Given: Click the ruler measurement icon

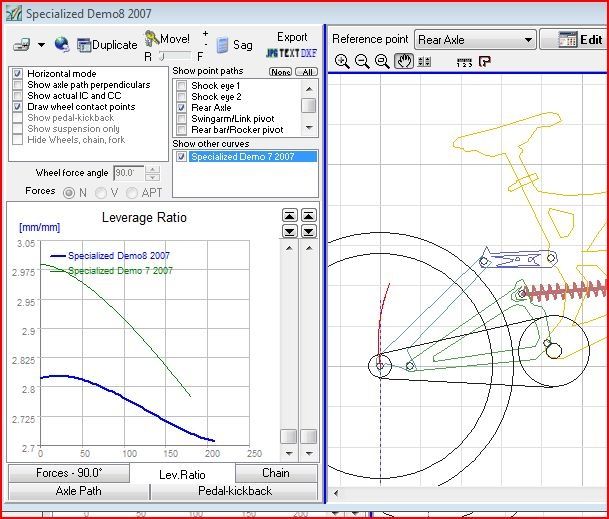Looking at the screenshot, I should [465, 62].
